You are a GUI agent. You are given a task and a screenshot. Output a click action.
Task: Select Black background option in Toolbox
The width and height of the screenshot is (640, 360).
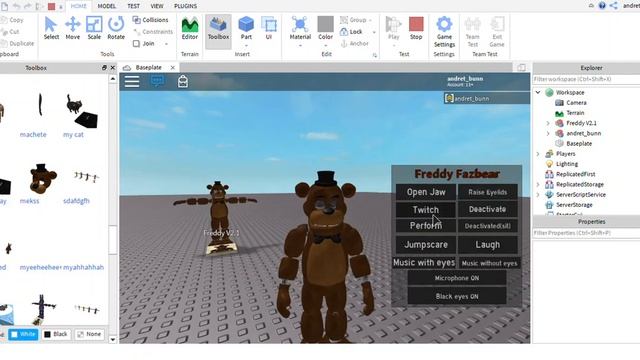(56, 334)
